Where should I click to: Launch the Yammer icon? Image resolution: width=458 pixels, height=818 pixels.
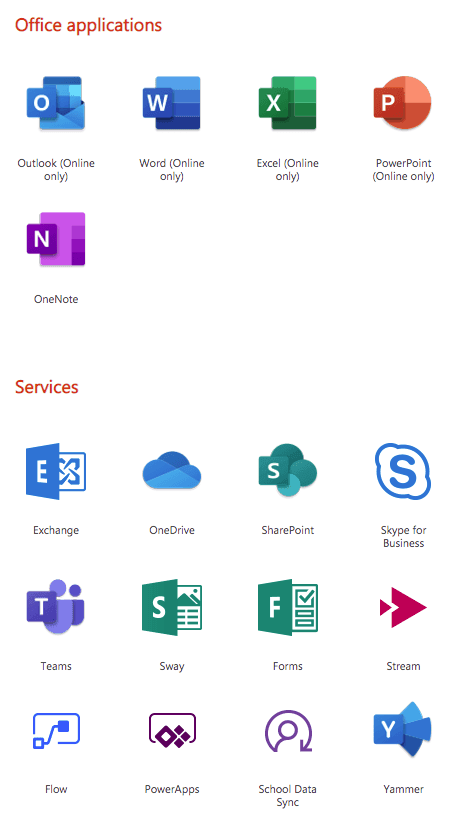(403, 730)
